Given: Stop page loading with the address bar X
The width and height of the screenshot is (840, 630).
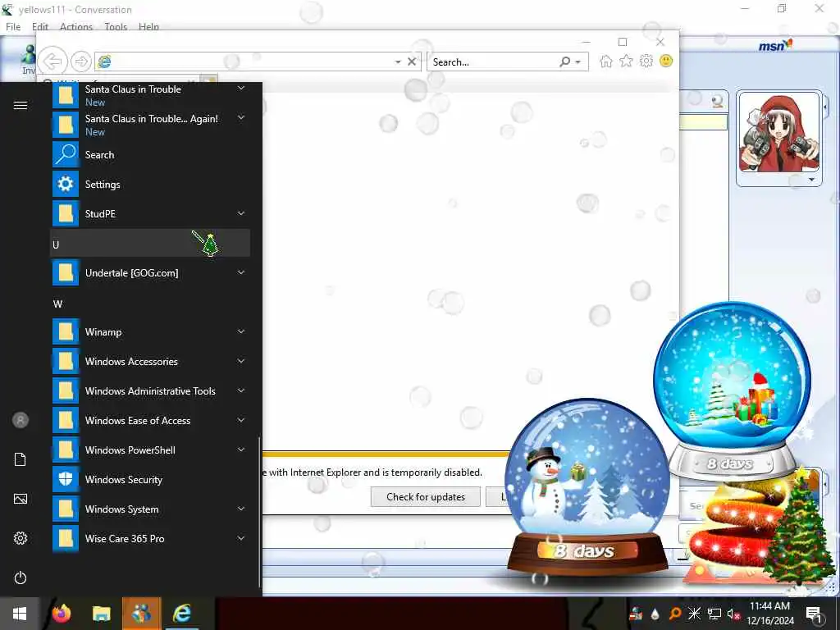Looking at the screenshot, I should pyautogui.click(x=412, y=62).
